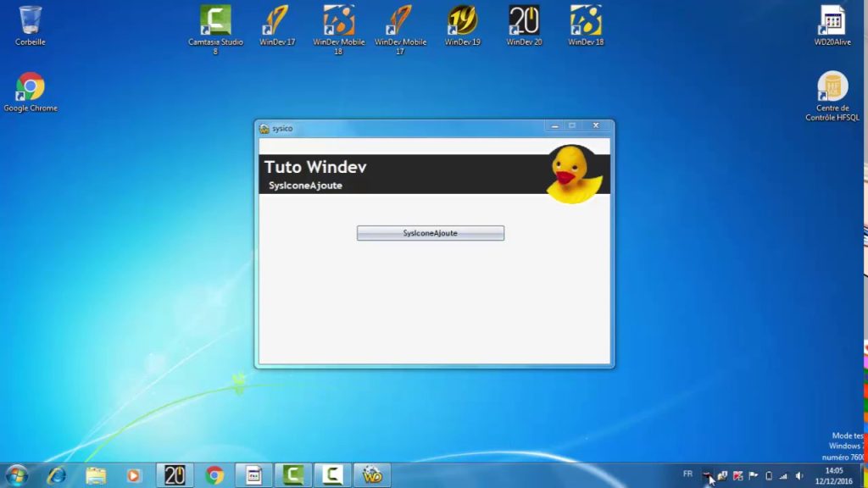Switch to the green Camtasia Studio taskbar button
Screen dimensions: 868x488
point(292,475)
